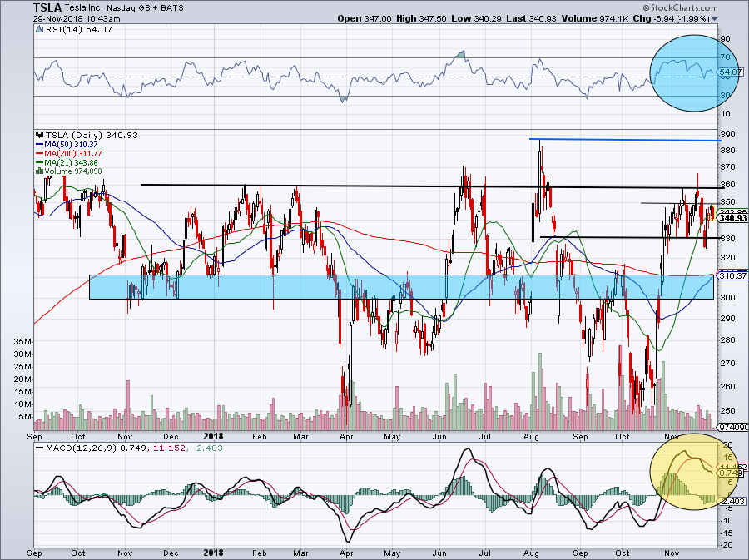Image resolution: width=749 pixels, height=560 pixels.
Task: Click the boxed 340.93 last price tag
Action: coord(732,218)
